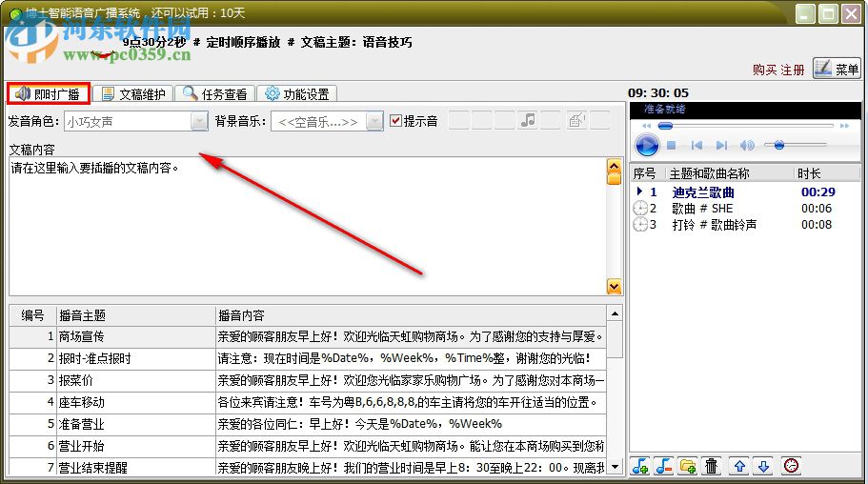Click the 注册 link

792,70
